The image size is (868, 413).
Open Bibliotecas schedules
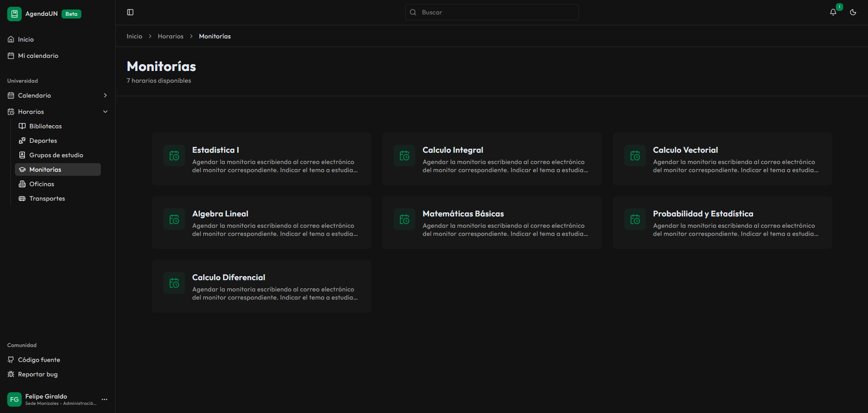click(x=58, y=126)
